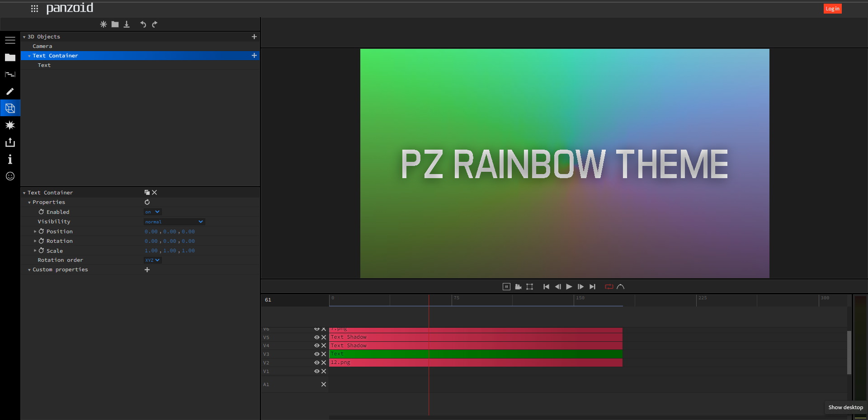Screen dimensions: 868x420
Task: Select the Edit pencil tool in the sidebar
Action: click(10, 91)
